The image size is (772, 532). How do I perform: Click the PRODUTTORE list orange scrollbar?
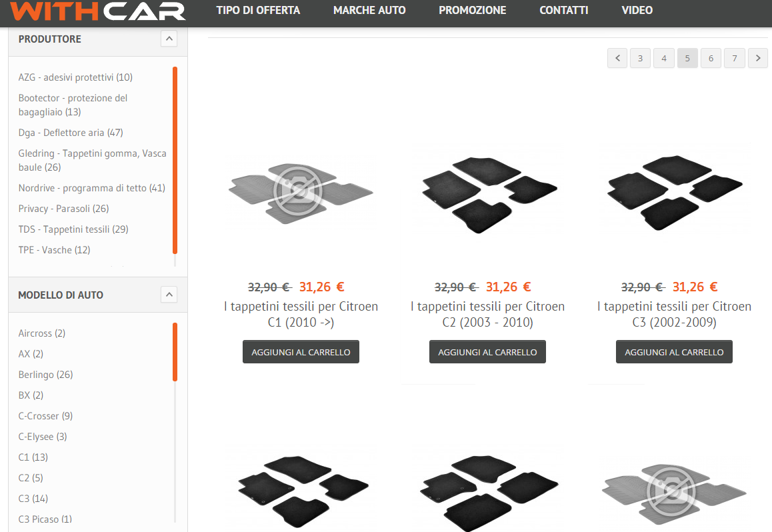click(175, 160)
